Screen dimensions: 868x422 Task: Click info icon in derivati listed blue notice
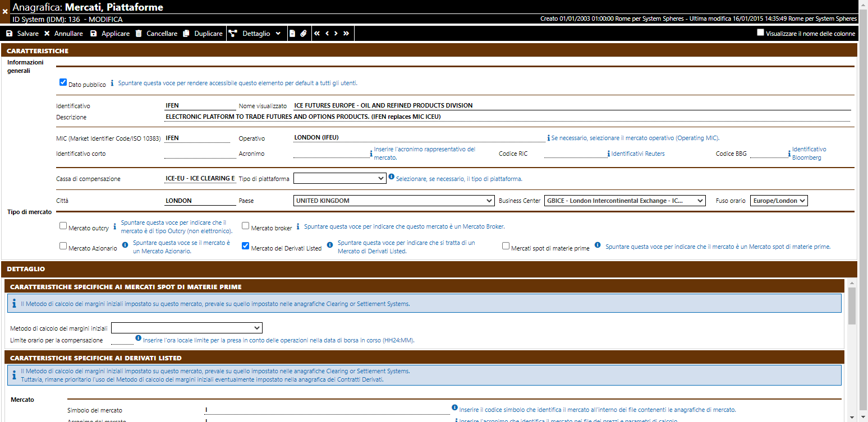[14, 374]
